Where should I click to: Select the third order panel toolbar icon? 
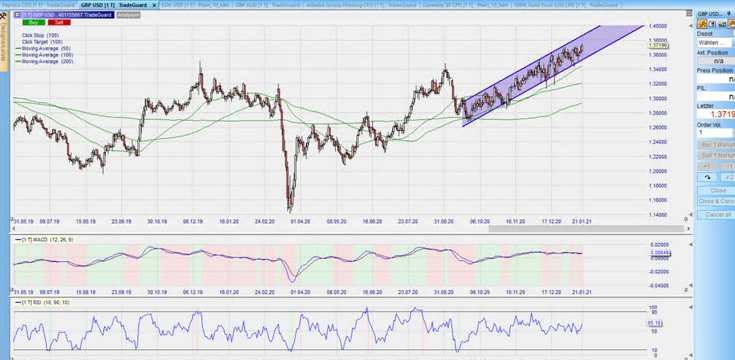click(722, 24)
